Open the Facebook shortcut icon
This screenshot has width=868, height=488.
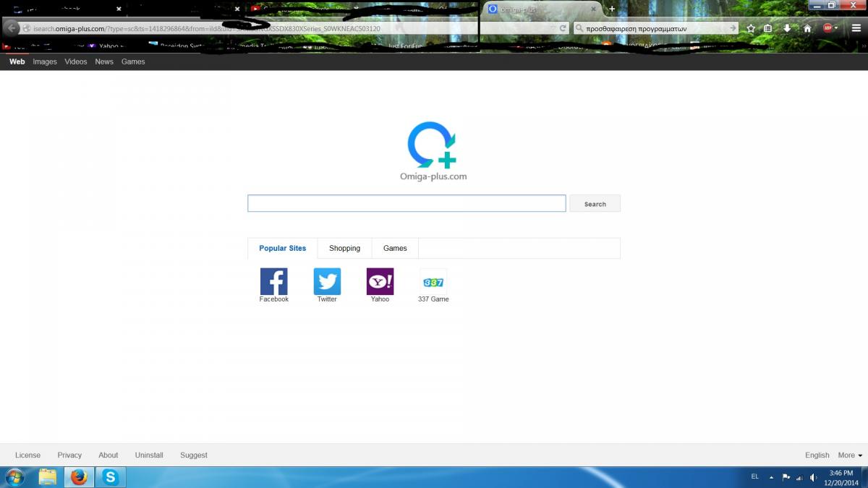click(x=273, y=281)
